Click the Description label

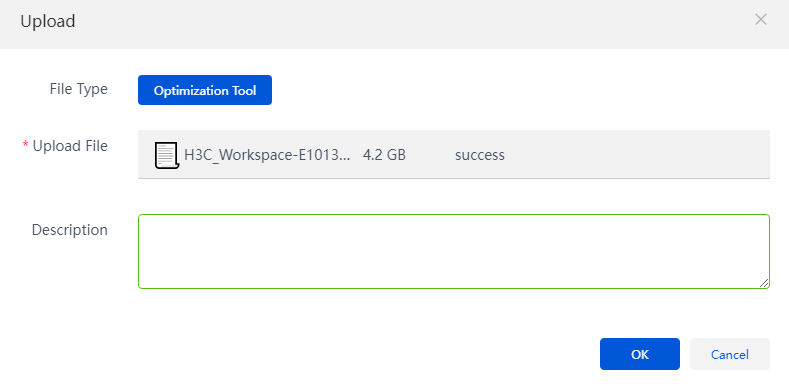(x=69, y=230)
